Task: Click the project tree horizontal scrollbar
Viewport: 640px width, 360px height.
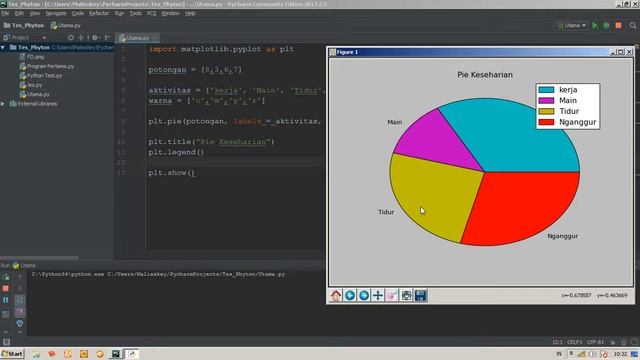Action: [x=39, y=258]
